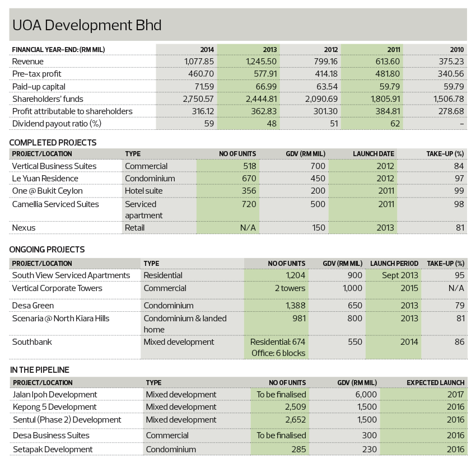Image resolution: width=476 pixels, height=459 pixels.
Task: Select the Kepong 5 Development project
Action: [x=55, y=407]
